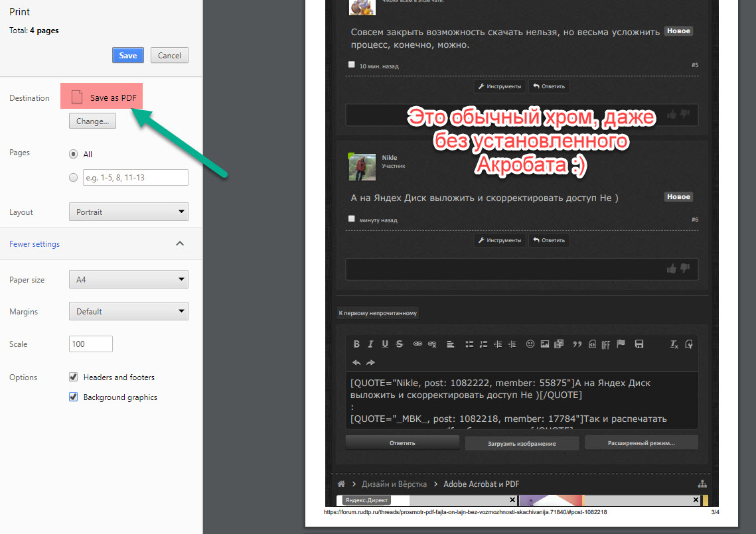The height and width of the screenshot is (534, 756).
Task: Insert media via the editor toolbar
Action: (x=559, y=344)
